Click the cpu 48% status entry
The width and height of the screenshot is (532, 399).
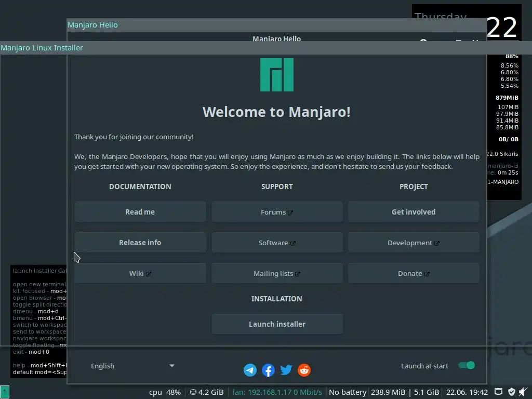(x=165, y=392)
